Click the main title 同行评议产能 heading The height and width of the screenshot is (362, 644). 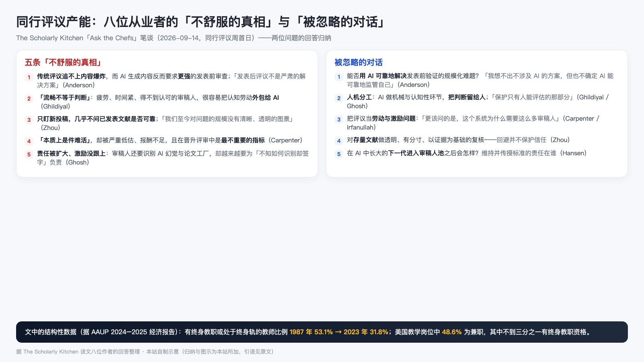pyautogui.click(x=201, y=22)
